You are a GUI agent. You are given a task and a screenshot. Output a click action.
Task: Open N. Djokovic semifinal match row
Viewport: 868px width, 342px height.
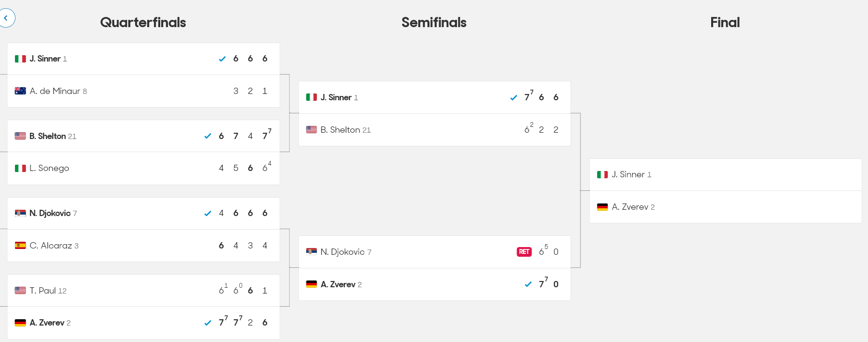[435, 252]
